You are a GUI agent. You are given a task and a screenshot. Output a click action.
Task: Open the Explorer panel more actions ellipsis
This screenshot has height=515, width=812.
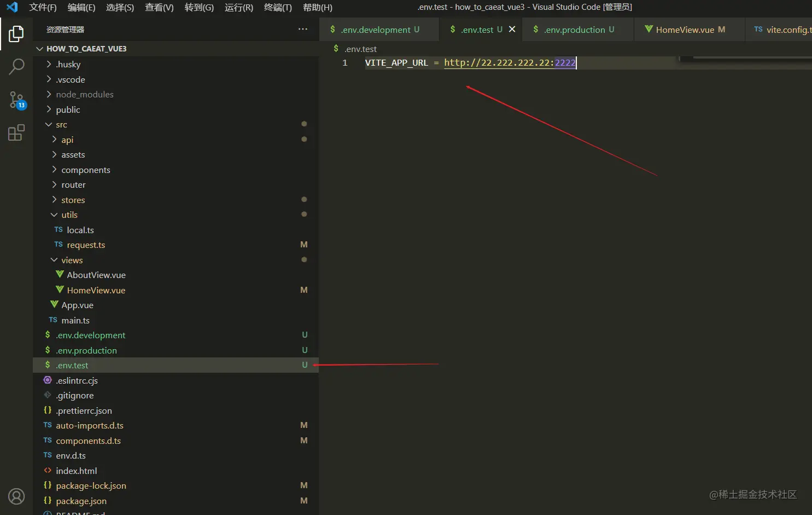pos(303,29)
